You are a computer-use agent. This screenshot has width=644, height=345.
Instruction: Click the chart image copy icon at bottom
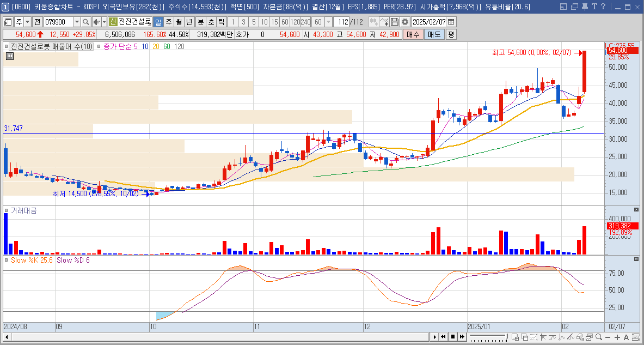[589, 337]
